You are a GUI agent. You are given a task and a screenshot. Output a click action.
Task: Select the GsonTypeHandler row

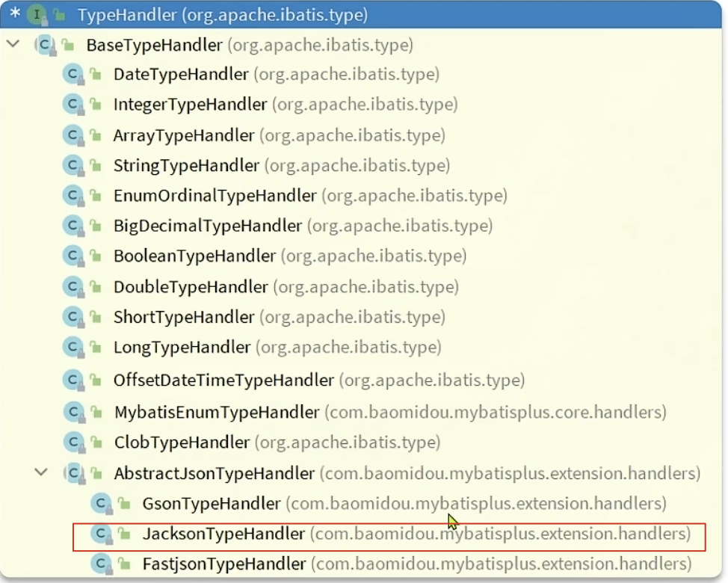pyautogui.click(x=361, y=504)
